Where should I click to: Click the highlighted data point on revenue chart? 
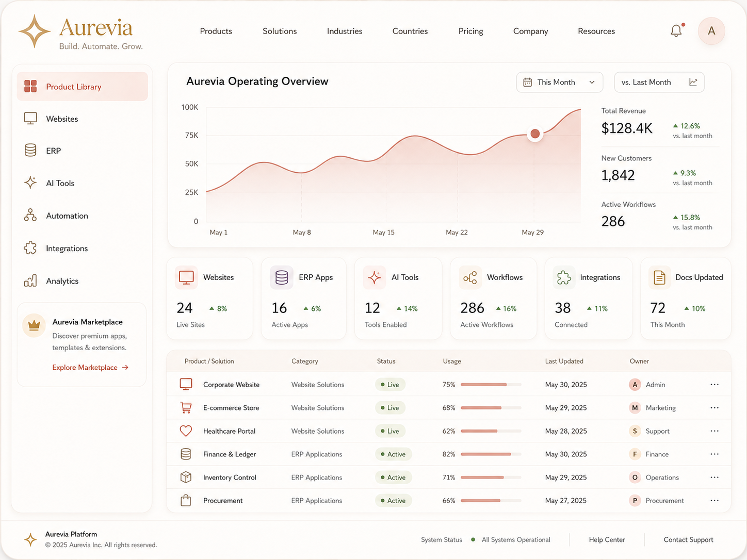tap(535, 134)
